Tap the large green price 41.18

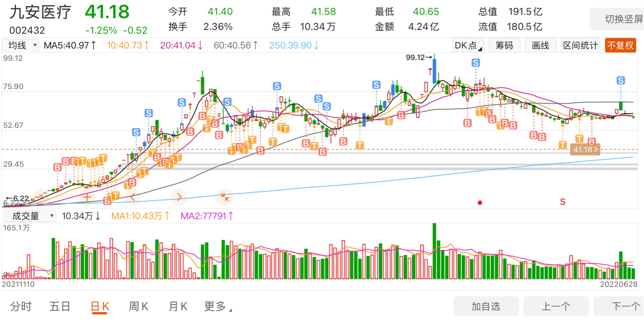pos(107,12)
